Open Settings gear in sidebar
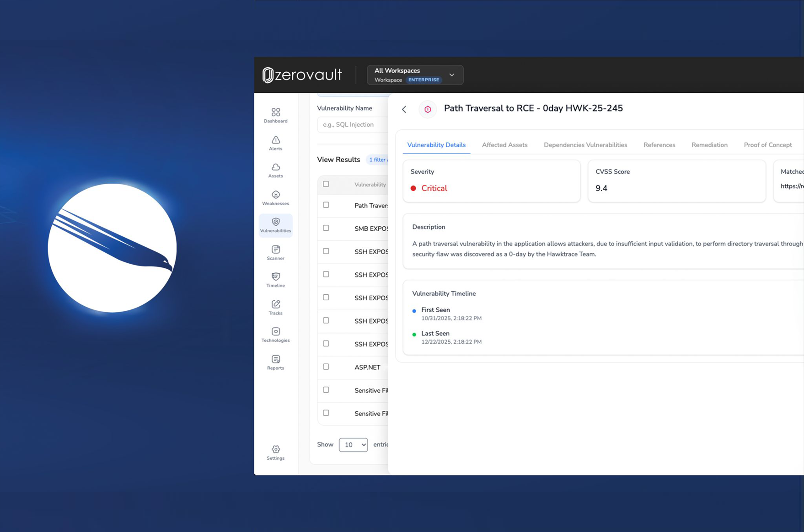 point(275,452)
